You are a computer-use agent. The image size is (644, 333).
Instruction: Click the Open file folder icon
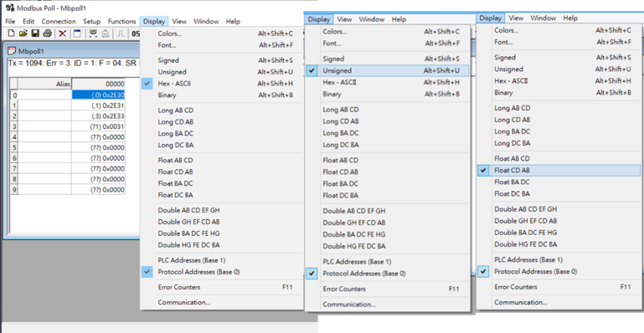click(x=23, y=33)
